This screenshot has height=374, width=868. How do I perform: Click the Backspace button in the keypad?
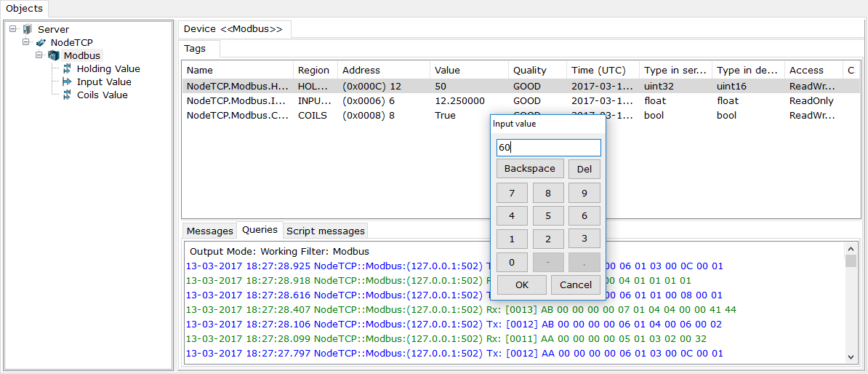click(x=530, y=168)
